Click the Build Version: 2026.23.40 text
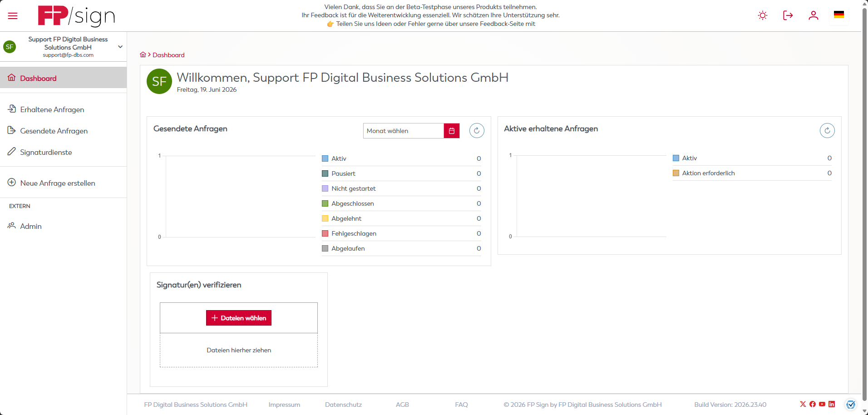Viewport: 868px width, 415px height. click(730, 405)
